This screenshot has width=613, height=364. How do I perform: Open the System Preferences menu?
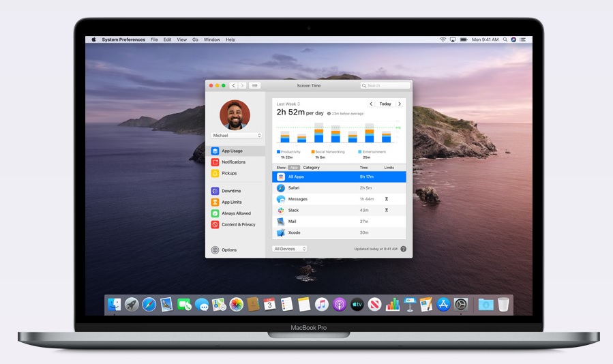pyautogui.click(x=123, y=40)
